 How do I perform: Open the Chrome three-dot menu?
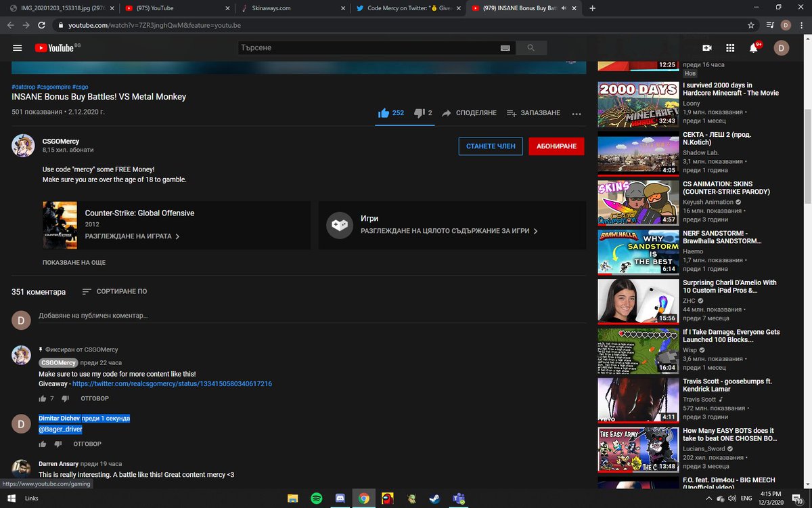coord(803,25)
